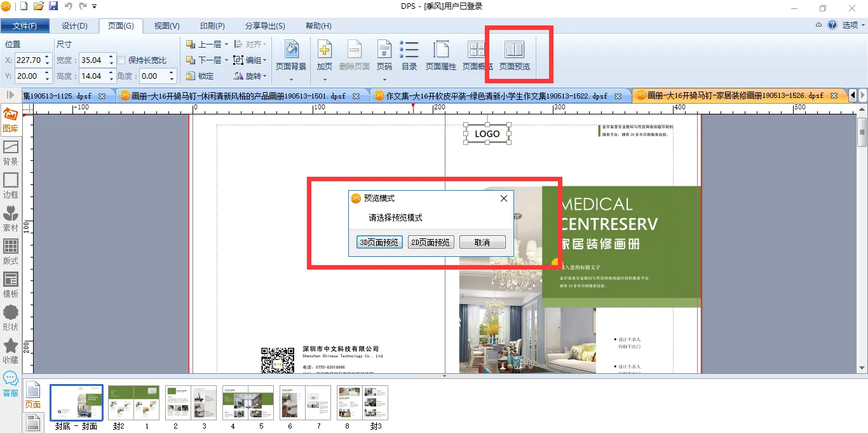868x433 pixels.
Task: Increase the X position with stepper up arrow
Action: point(48,57)
